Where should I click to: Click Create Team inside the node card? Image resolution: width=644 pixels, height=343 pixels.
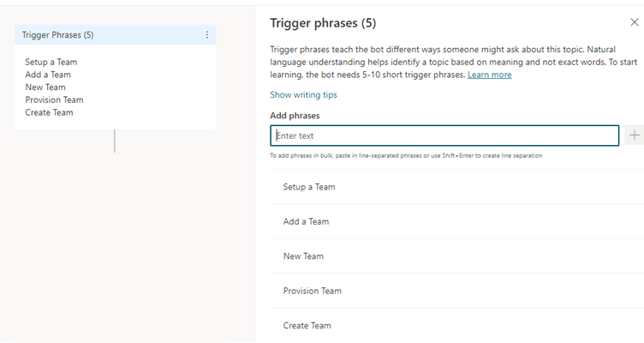pyautogui.click(x=49, y=112)
